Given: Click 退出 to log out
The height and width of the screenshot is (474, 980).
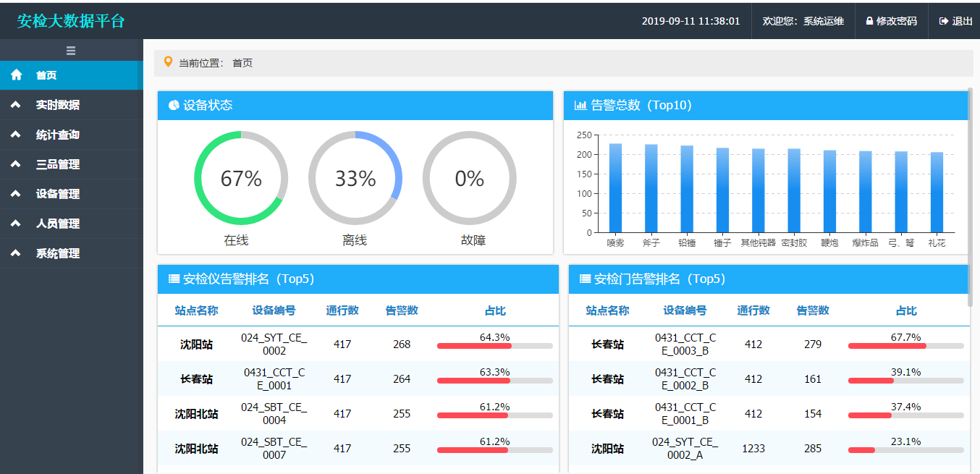Looking at the screenshot, I should coord(962,22).
